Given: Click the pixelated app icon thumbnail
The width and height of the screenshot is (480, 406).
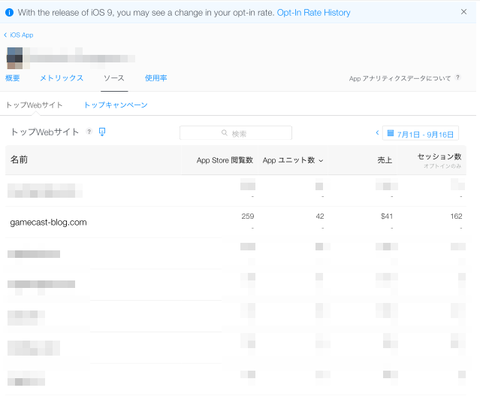Looking at the screenshot, I should coord(15,58).
